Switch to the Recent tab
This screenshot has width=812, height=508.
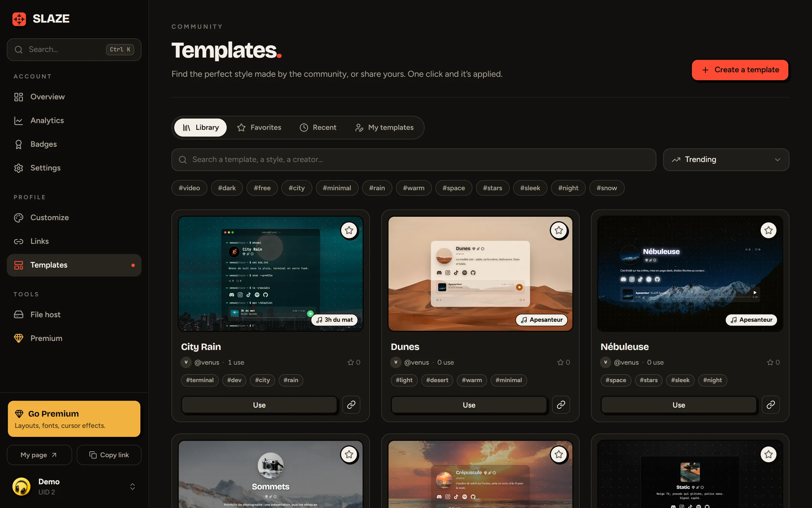point(318,128)
